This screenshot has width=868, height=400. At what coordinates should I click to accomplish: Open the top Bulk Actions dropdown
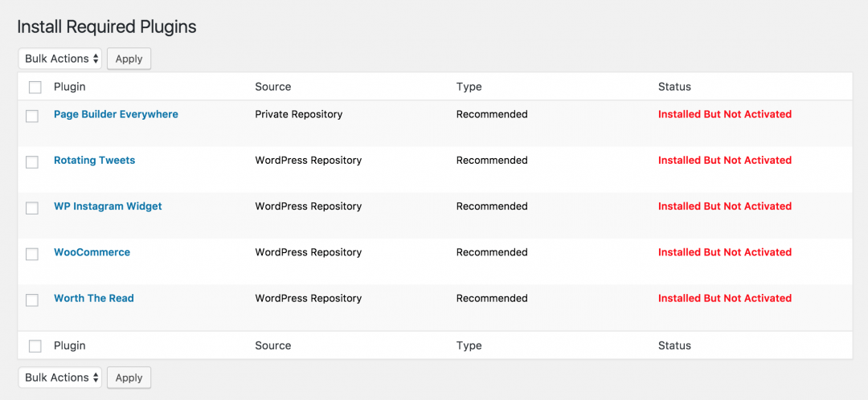(59, 59)
